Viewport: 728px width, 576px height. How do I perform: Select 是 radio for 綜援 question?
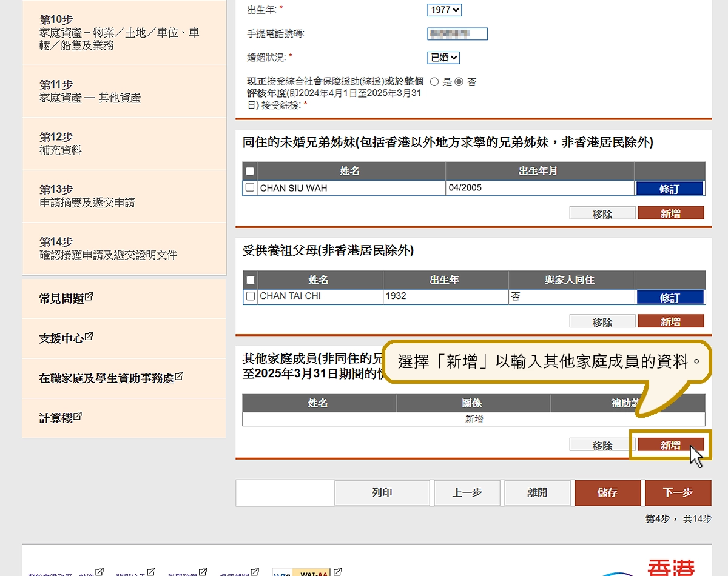(434, 81)
